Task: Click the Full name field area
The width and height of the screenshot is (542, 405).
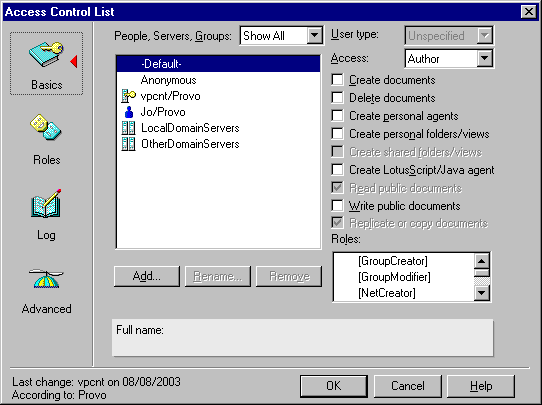Action: coord(303,338)
